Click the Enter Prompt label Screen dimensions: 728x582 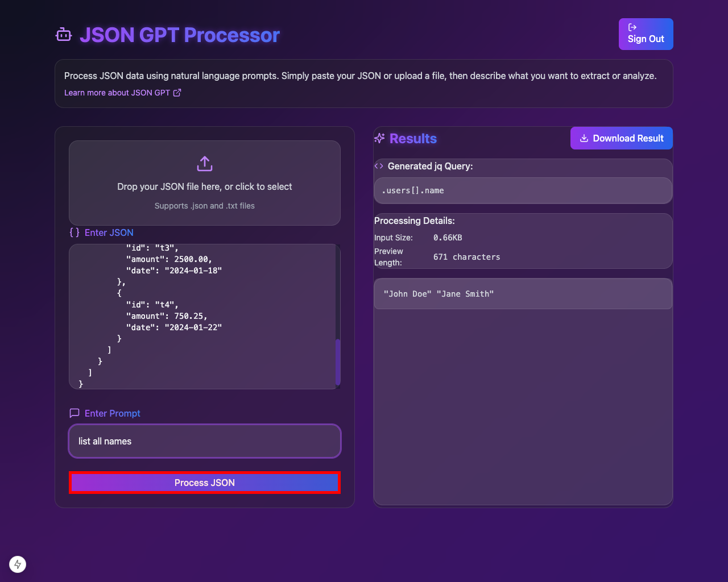113,413
